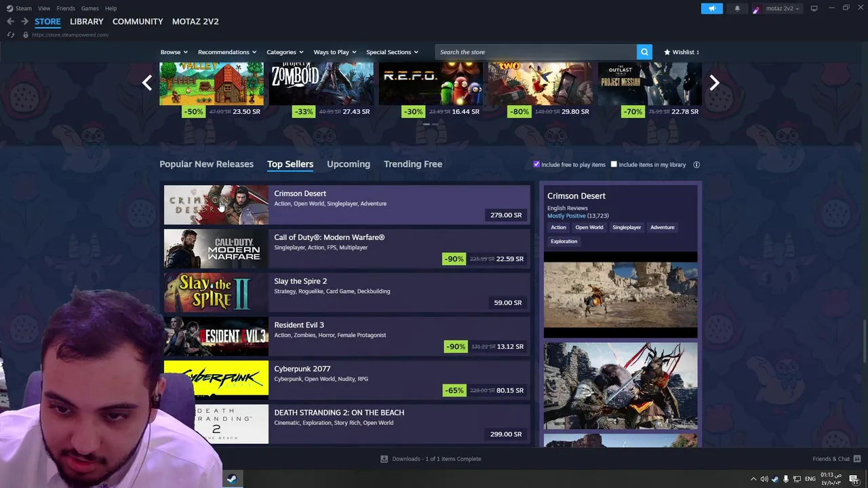Click Mostly Positive review summary
Image resolution: width=868 pixels, height=488 pixels.
[x=566, y=216]
